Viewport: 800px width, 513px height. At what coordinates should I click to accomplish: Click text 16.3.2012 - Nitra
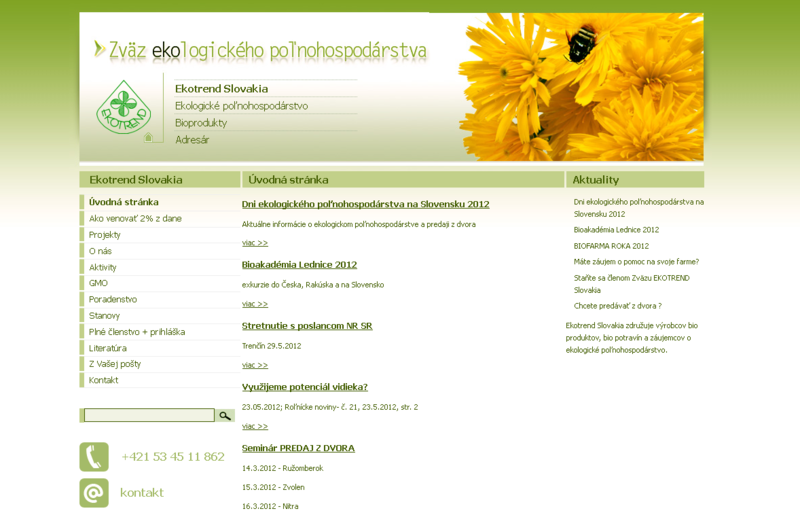(270, 506)
